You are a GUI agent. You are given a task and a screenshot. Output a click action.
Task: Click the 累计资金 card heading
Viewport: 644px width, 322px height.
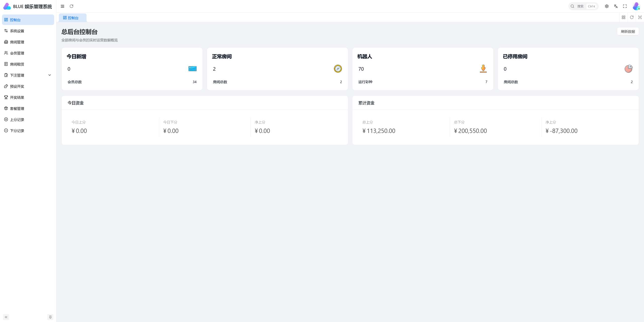[366, 103]
